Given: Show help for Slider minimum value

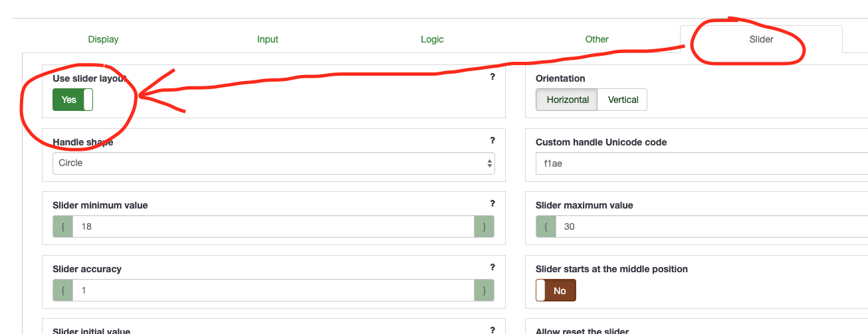Looking at the screenshot, I should (492, 204).
